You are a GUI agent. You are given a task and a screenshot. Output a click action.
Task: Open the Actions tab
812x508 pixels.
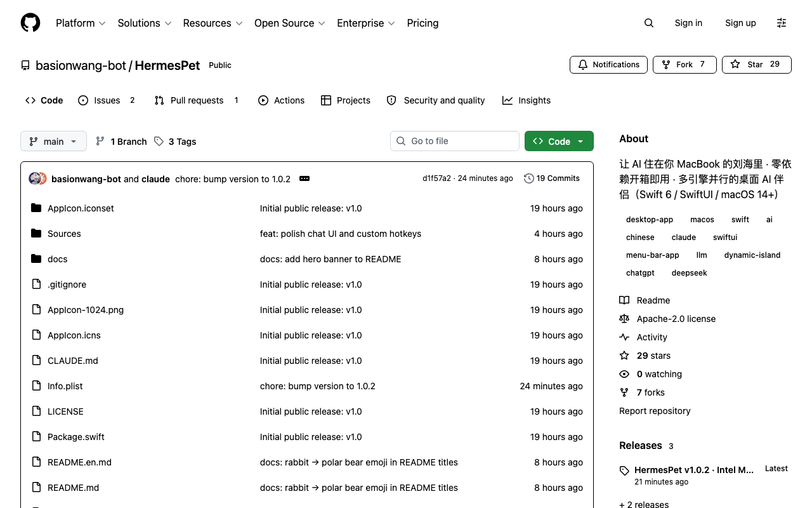click(x=282, y=100)
